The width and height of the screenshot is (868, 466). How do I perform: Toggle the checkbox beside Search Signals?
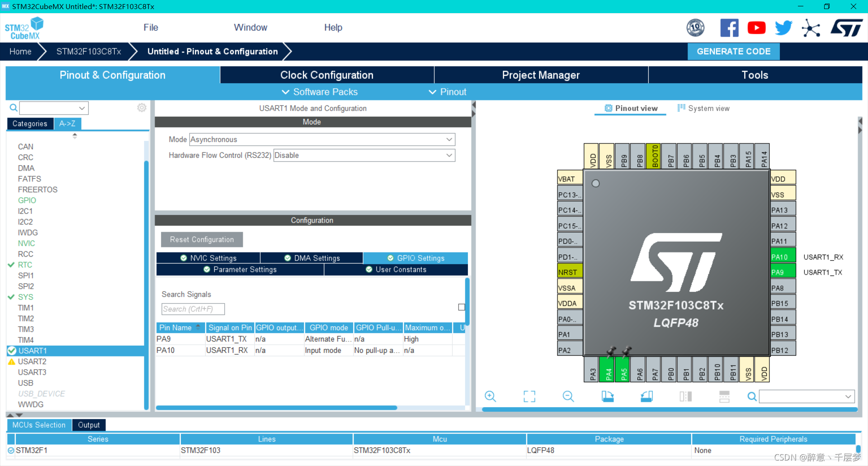pos(462,307)
